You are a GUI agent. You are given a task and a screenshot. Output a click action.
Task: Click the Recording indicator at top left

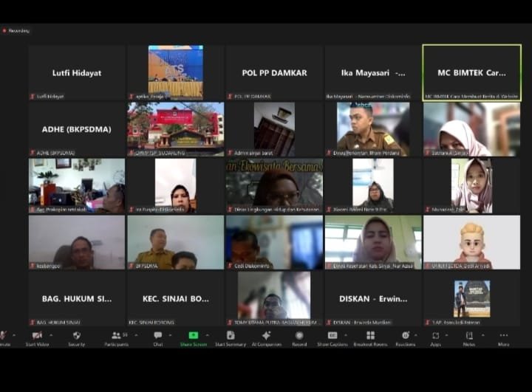click(16, 31)
